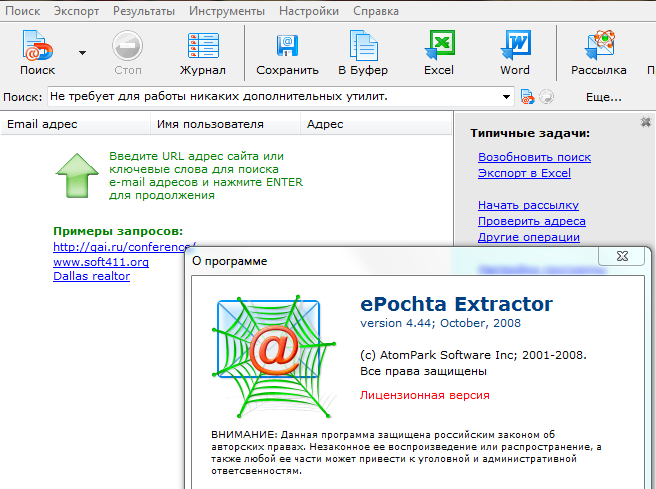Open the Инструменты menu
656x489 pixels.
(227, 11)
